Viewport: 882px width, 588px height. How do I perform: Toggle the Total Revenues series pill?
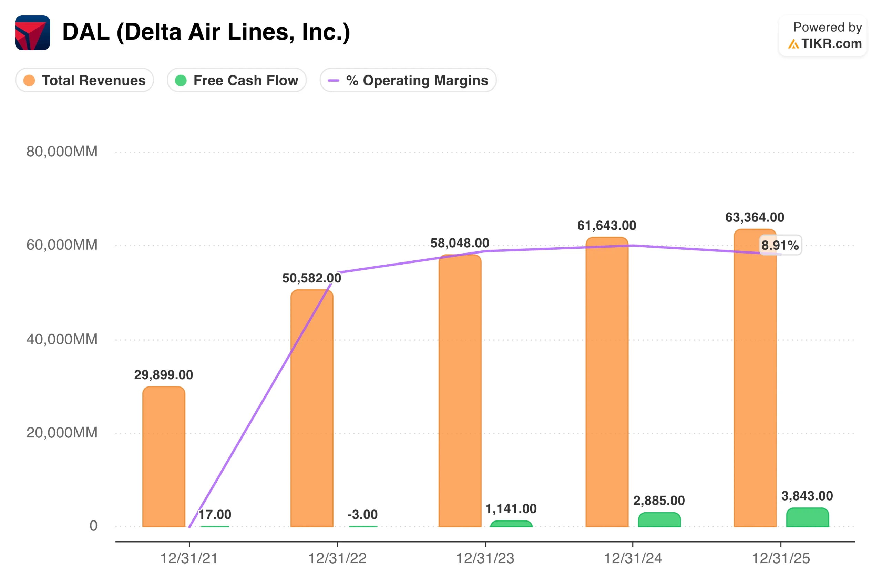click(84, 80)
